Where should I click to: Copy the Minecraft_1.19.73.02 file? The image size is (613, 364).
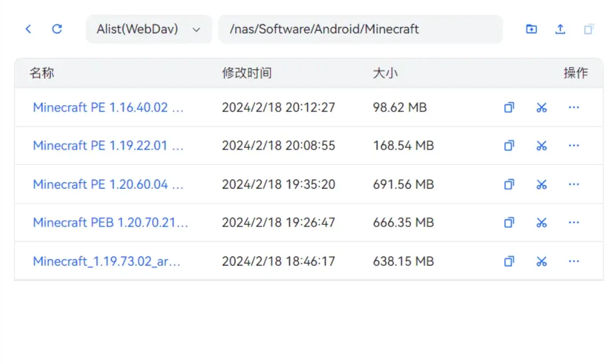coord(509,262)
